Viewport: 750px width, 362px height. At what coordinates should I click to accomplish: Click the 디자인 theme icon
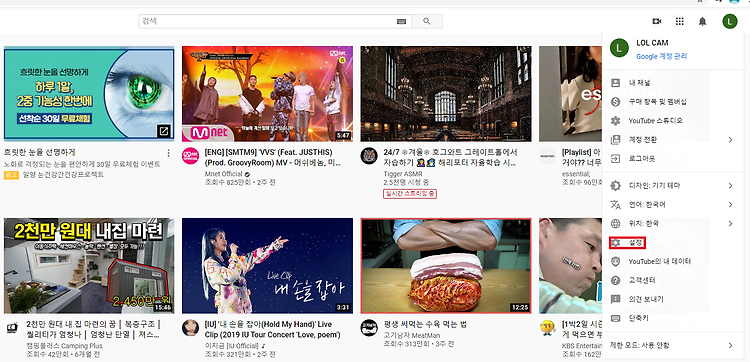616,186
